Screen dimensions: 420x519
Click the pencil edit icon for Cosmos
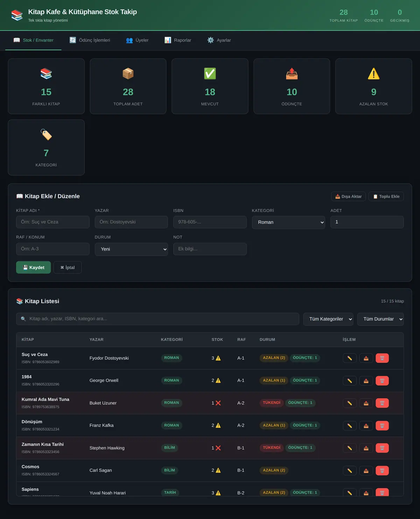pos(350,471)
